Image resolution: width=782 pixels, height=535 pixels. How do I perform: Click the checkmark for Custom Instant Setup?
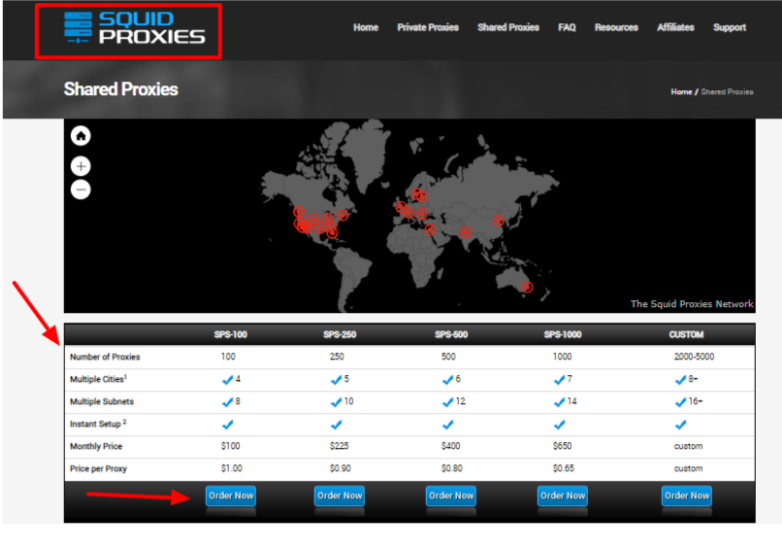pos(681,425)
